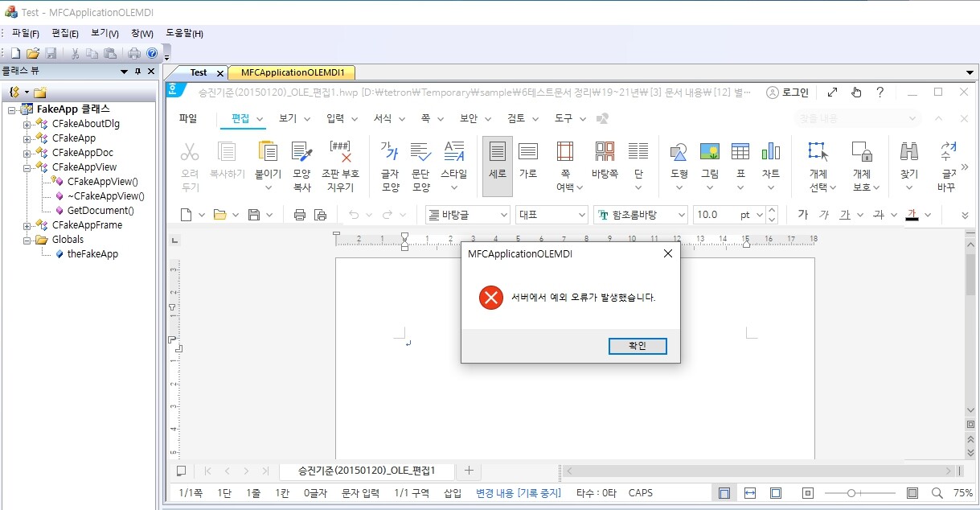The image size is (980, 510).
Task: Click the 바탕쪽 master page icon
Action: point(605,151)
